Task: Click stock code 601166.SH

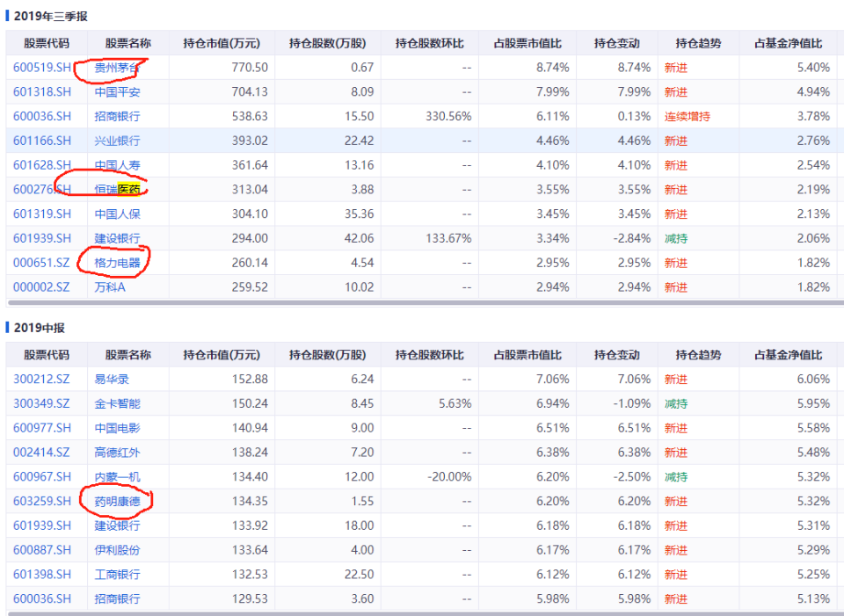Action: pyautogui.click(x=42, y=141)
